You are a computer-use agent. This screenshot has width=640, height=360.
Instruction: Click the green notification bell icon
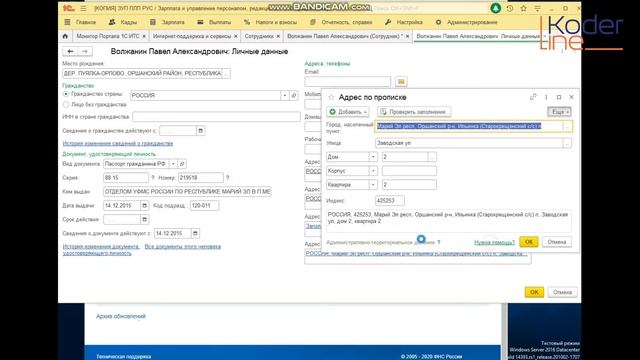[496, 8]
